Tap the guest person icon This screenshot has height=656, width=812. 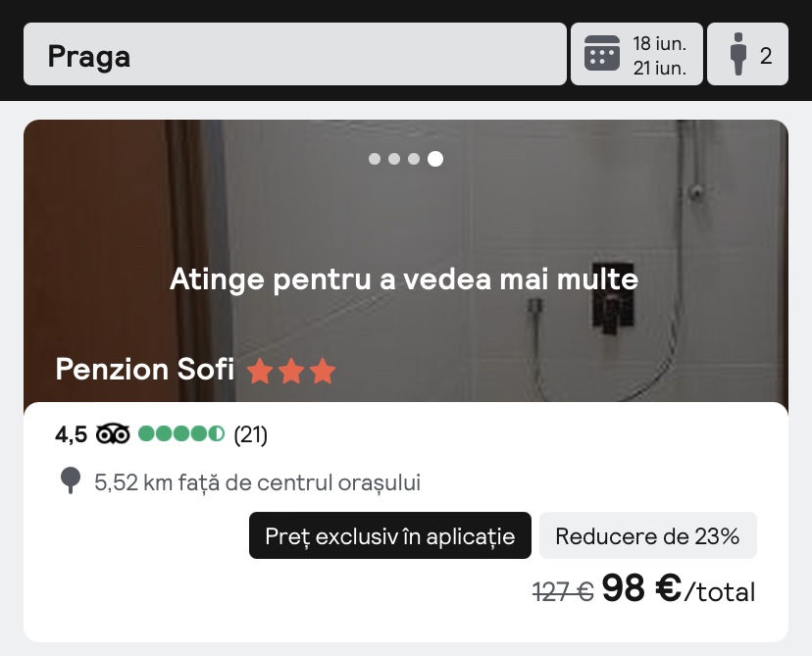point(739,55)
